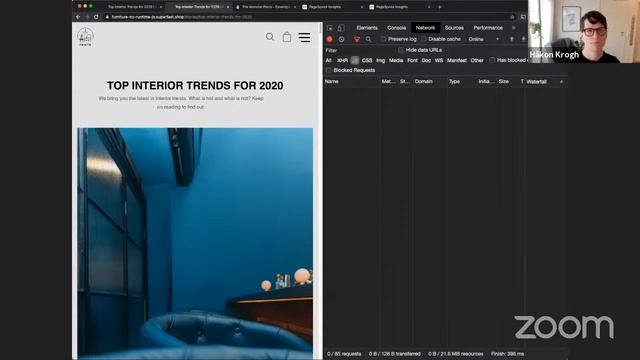Click the browser reload icon
The image size is (640, 360).
point(96,17)
